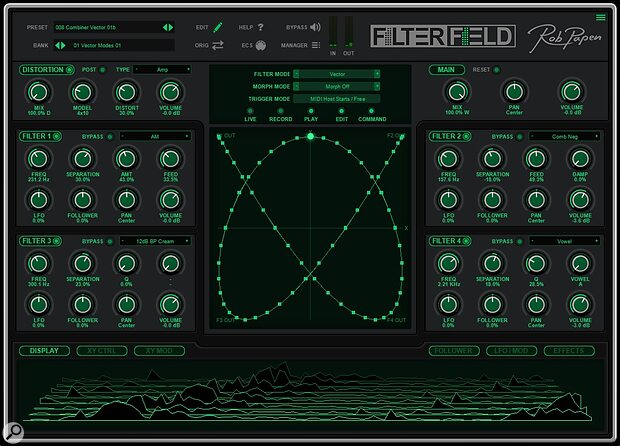Image resolution: width=620 pixels, height=446 pixels.
Task: Toggle Filter 2 power button
Action: 466,136
